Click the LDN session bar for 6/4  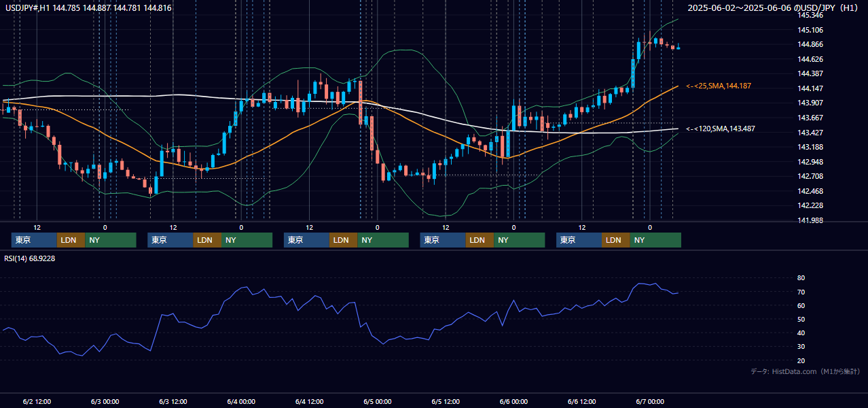point(344,240)
